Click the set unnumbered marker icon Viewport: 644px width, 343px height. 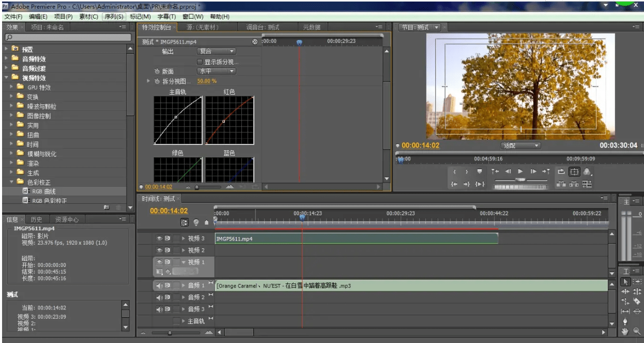pos(480,171)
